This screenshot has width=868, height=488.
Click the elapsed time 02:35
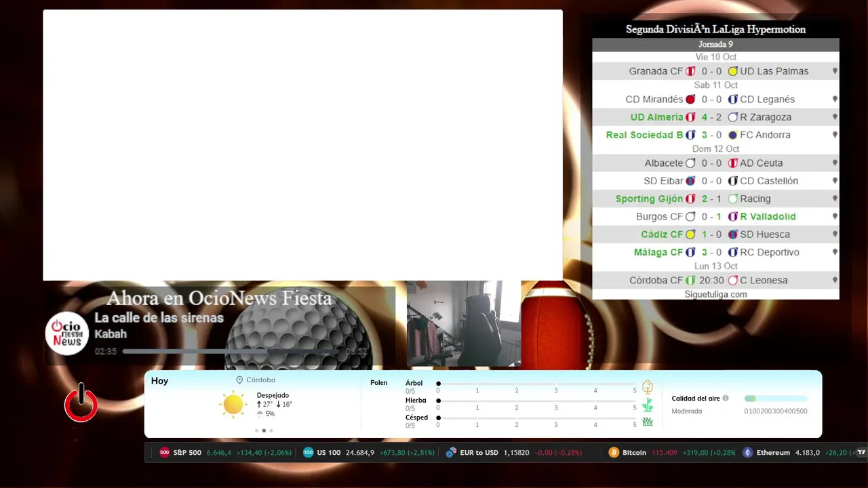click(106, 352)
